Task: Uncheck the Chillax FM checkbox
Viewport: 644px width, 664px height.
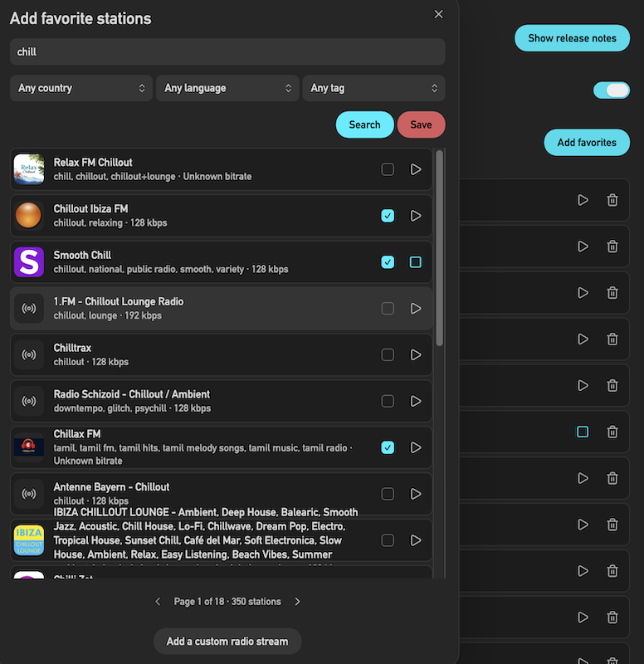Action: [x=388, y=447]
